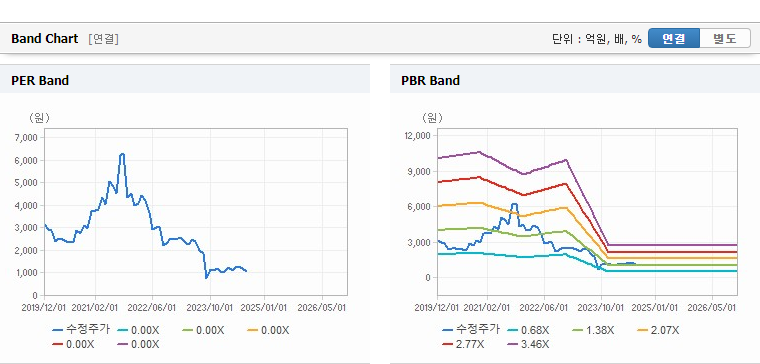This screenshot has width=760, height=364.
Task: Click the 9,000 axis label in PBR chart
Action: [x=419, y=171]
